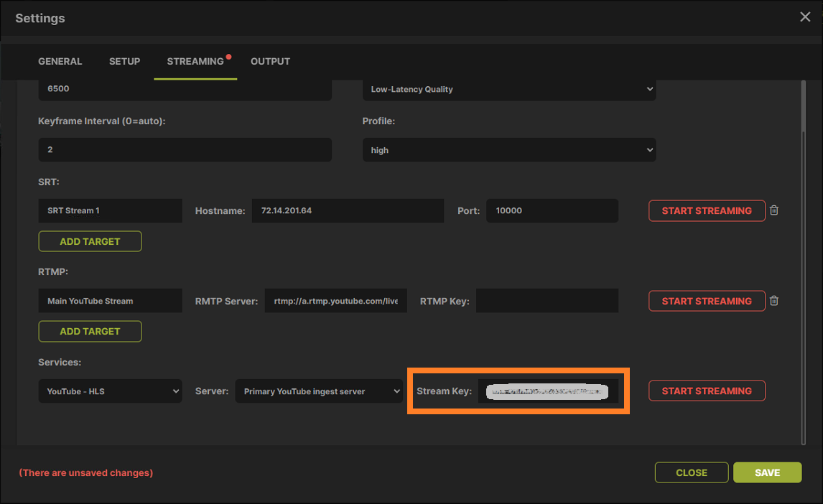Expand the Primary YouTube ingest server dropdown
The width and height of the screenshot is (823, 504).
[319, 391]
